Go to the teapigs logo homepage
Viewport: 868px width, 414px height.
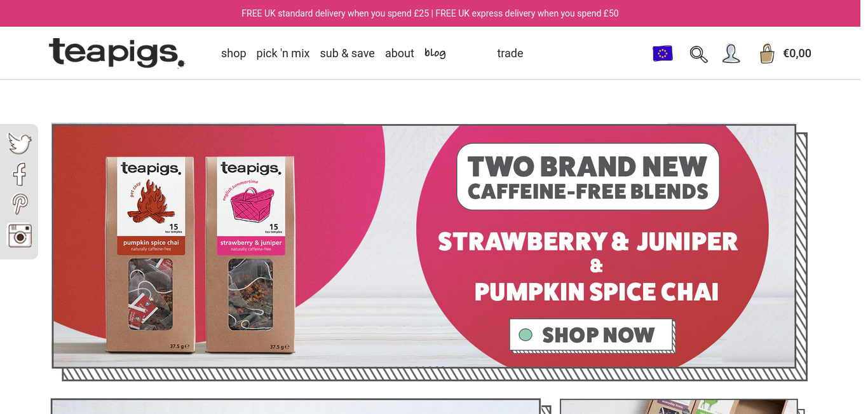(117, 53)
